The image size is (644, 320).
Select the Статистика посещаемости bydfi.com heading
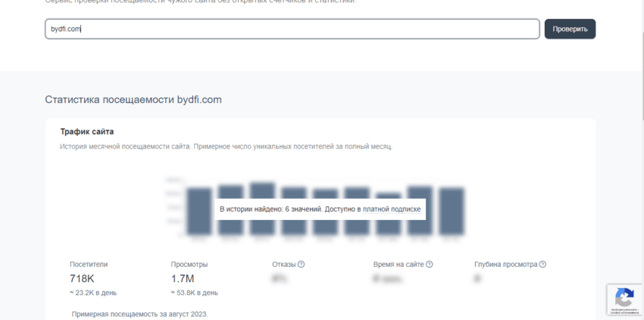[133, 99]
